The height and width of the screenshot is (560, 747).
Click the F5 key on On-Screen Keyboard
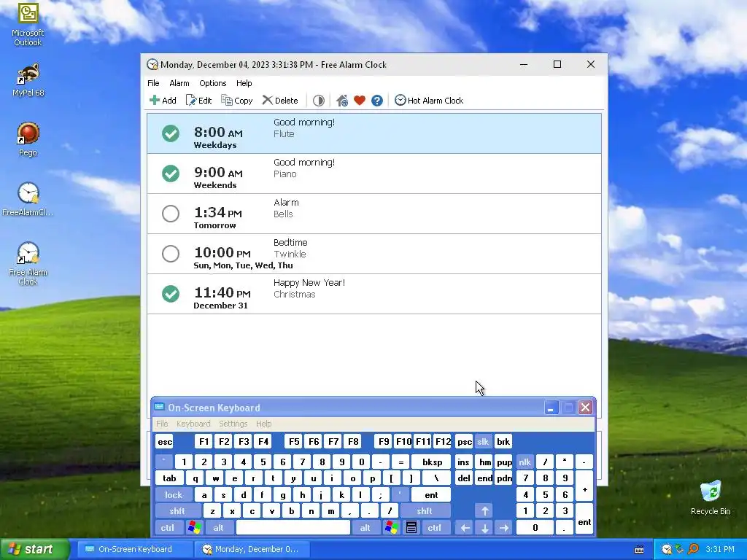point(295,442)
